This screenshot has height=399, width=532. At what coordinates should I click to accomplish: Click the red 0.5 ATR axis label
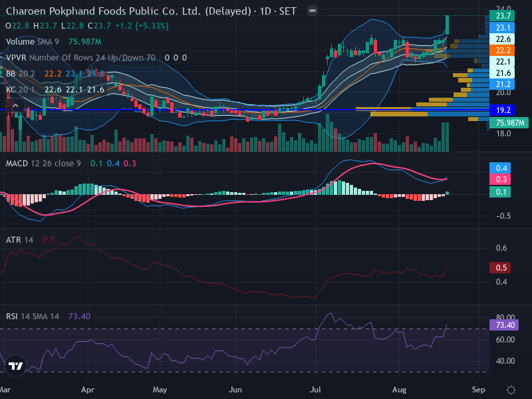coord(500,268)
